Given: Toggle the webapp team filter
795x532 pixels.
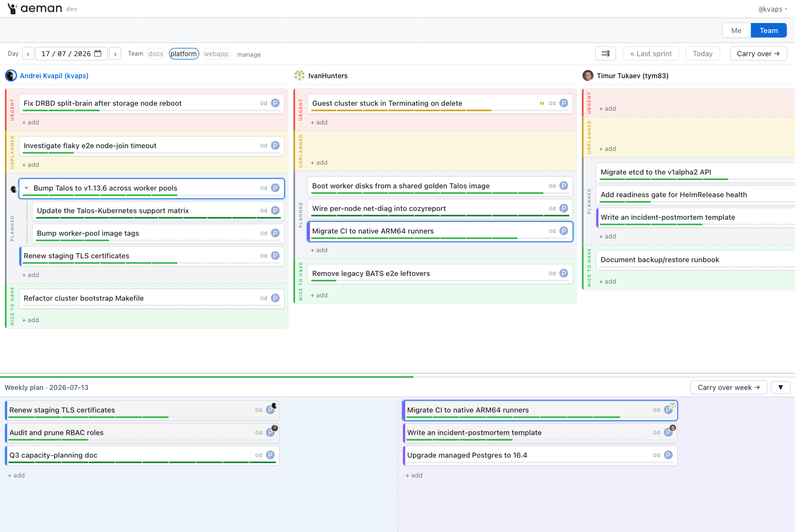Looking at the screenshot, I should click(x=216, y=53).
